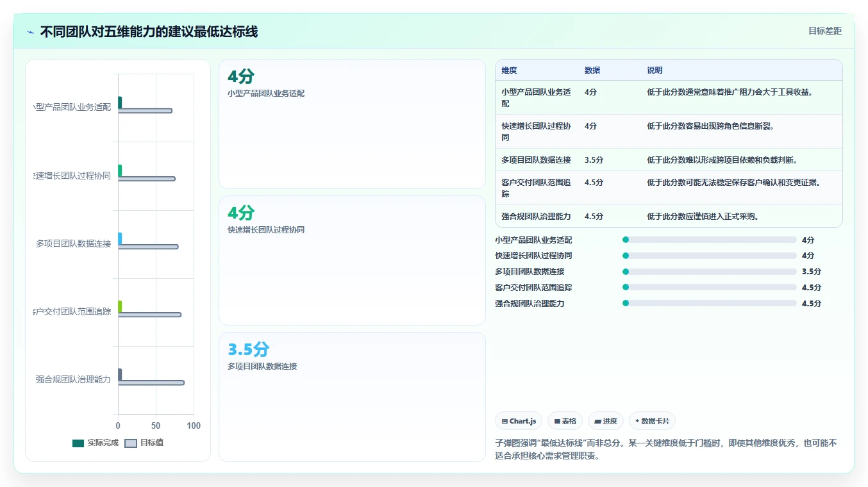Click the grey target bar for 多项目团队数据连接
Screen dimensions: 868x487
(148, 247)
